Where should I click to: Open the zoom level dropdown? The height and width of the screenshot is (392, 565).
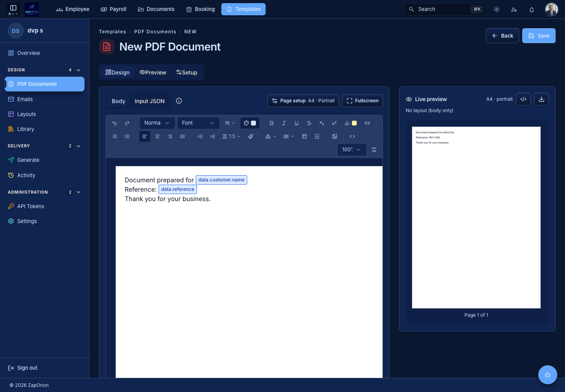tap(352, 150)
